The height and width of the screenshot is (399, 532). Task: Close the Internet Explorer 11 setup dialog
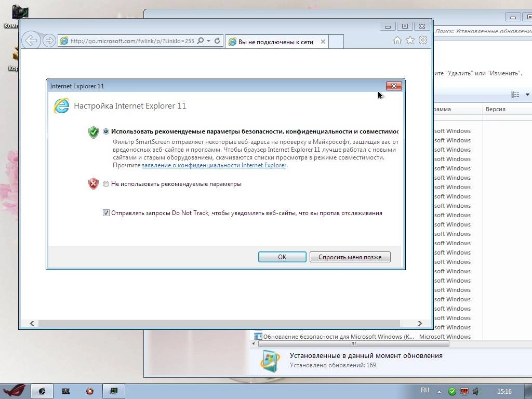[394, 86]
